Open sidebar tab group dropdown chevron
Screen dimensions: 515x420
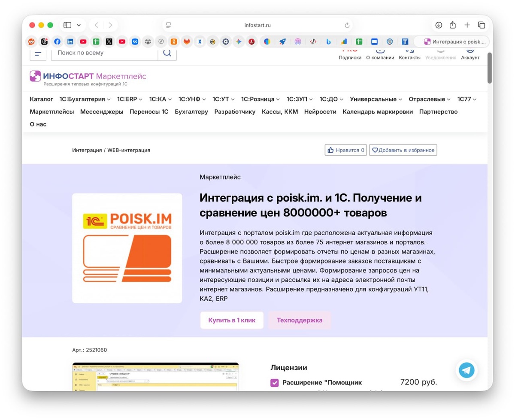(x=79, y=25)
